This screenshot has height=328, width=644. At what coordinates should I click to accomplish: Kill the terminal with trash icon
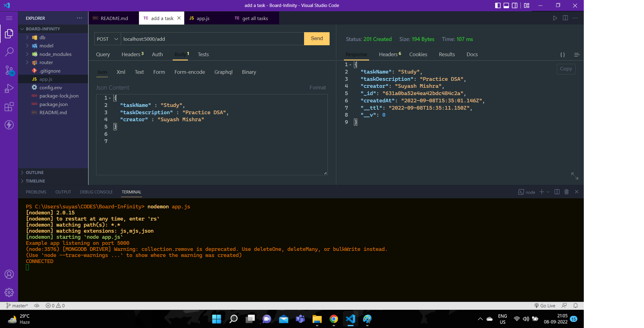566,192
